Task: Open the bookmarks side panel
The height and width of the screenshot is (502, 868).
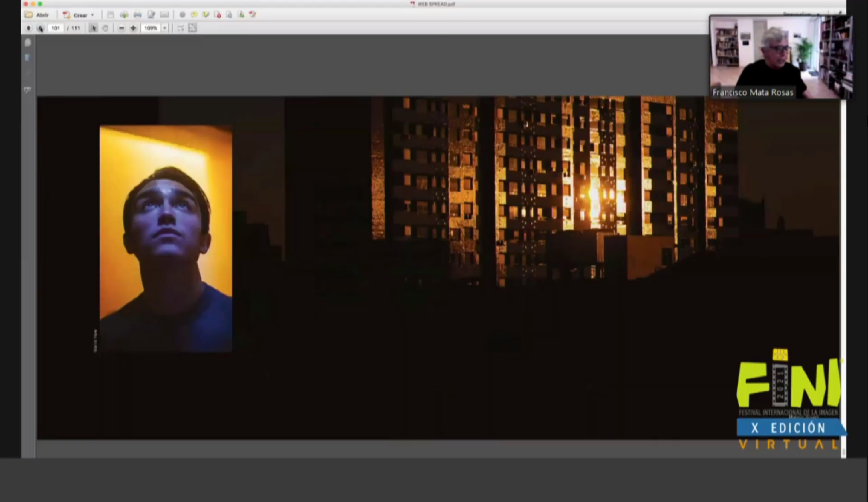Action: (x=28, y=58)
